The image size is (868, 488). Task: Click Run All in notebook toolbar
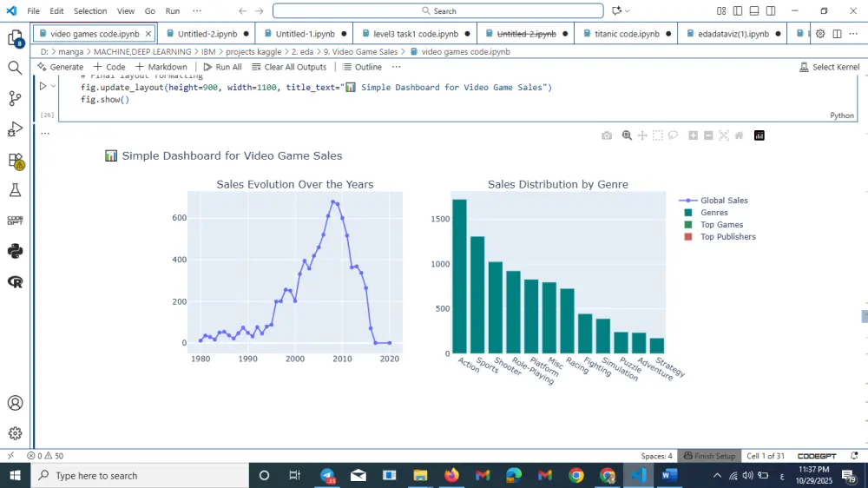[x=222, y=67]
